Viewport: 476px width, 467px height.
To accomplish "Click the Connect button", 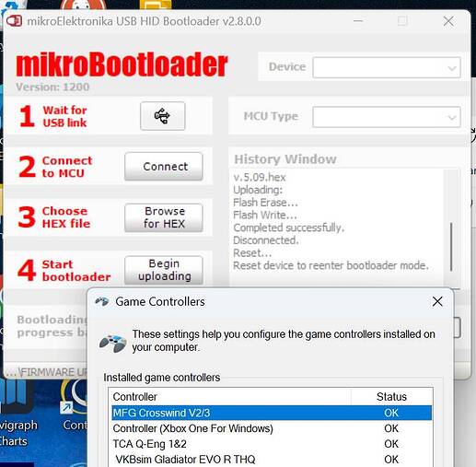I will pos(164,167).
